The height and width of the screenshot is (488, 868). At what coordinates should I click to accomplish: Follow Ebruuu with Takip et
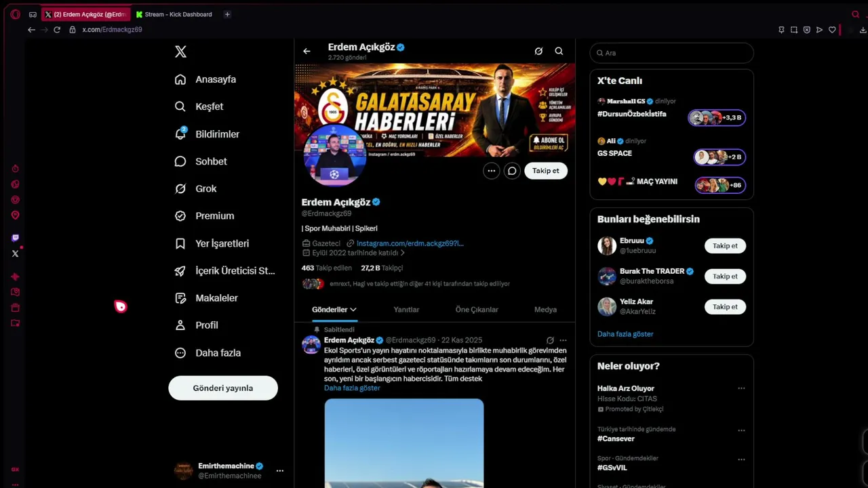coord(725,246)
